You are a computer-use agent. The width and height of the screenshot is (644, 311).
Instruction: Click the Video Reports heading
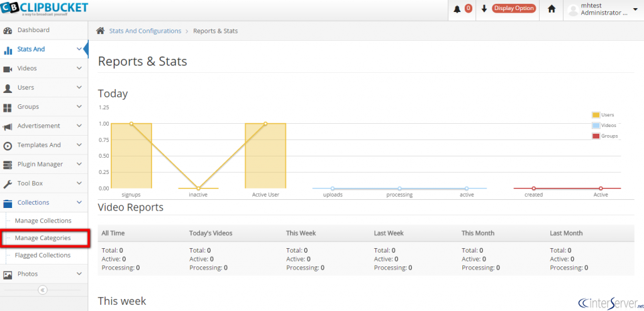click(131, 207)
